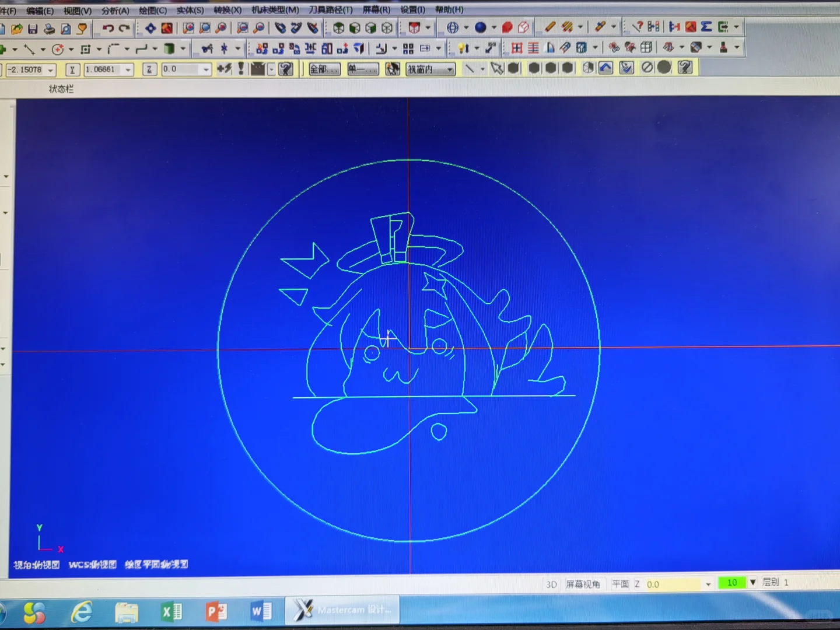Toggle the 3D mode in status bar
The height and width of the screenshot is (630, 840).
[551, 584]
